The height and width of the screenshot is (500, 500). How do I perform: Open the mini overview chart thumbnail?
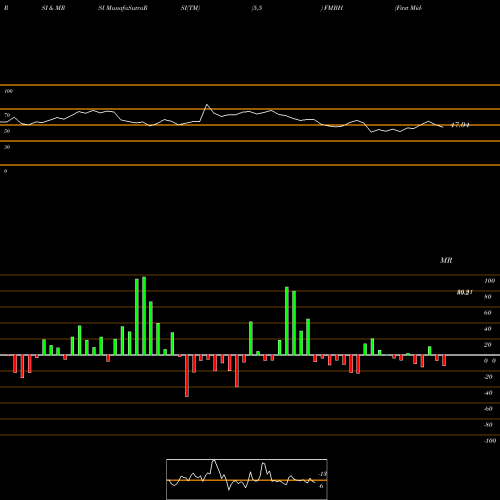[247, 479]
